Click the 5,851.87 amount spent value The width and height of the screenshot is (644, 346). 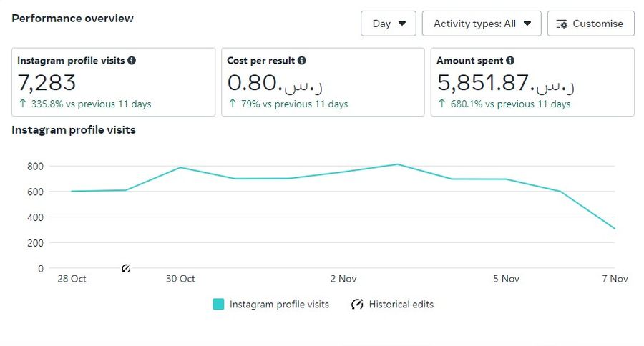(506, 82)
